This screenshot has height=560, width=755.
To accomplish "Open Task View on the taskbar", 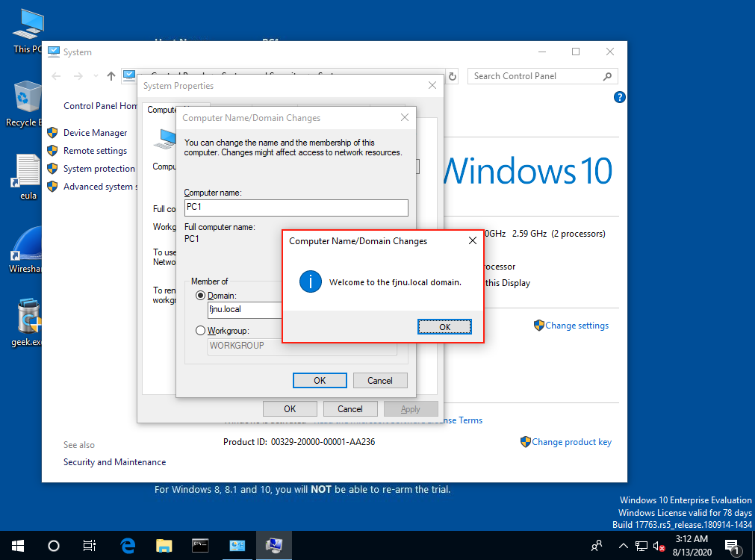I will pos(90,546).
